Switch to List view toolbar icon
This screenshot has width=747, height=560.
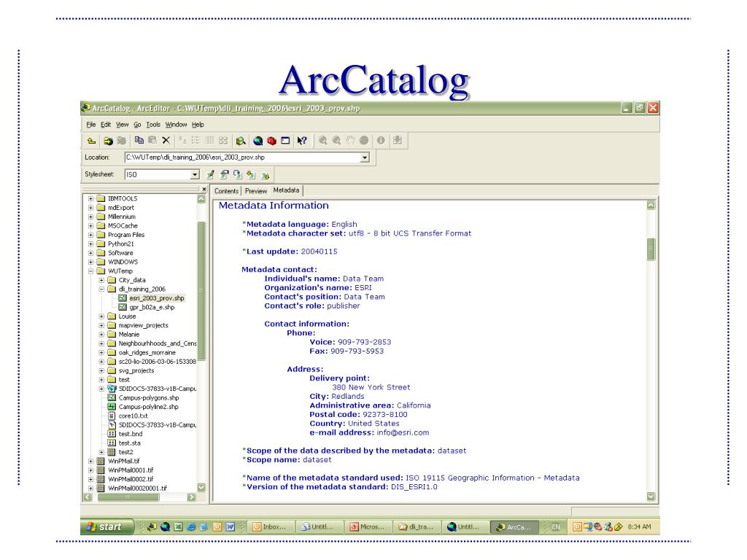pos(196,140)
